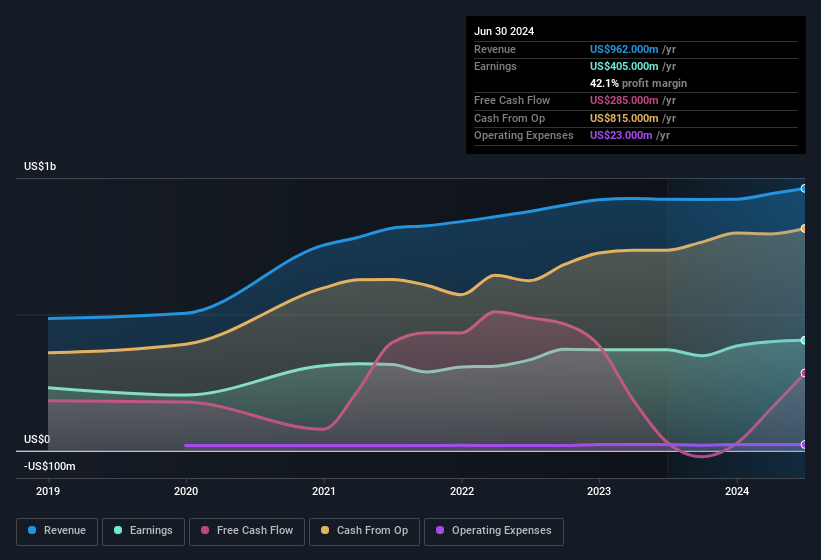The image size is (821, 560).
Task: Click the US$23.000m operating expenses value
Action: pyautogui.click(x=621, y=136)
